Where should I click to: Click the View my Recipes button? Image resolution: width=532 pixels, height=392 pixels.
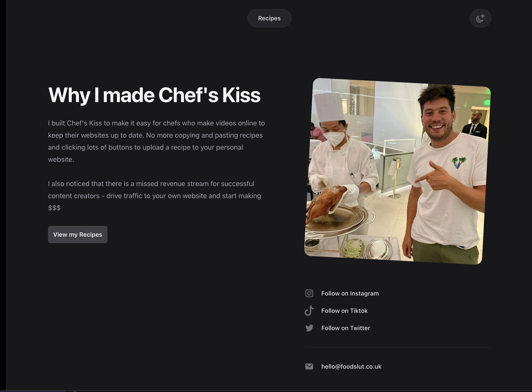coord(78,235)
